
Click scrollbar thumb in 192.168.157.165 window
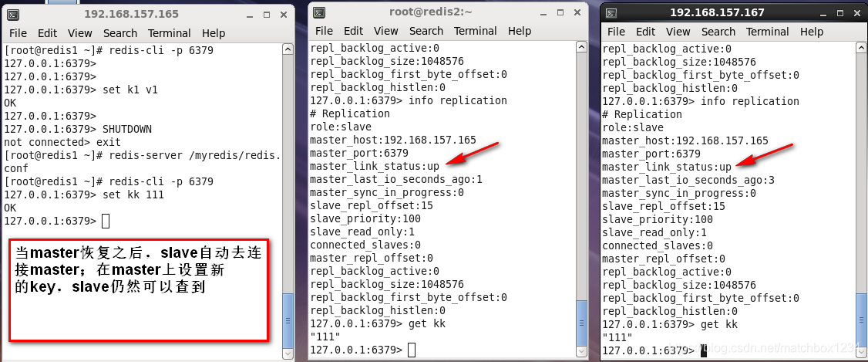point(288,320)
